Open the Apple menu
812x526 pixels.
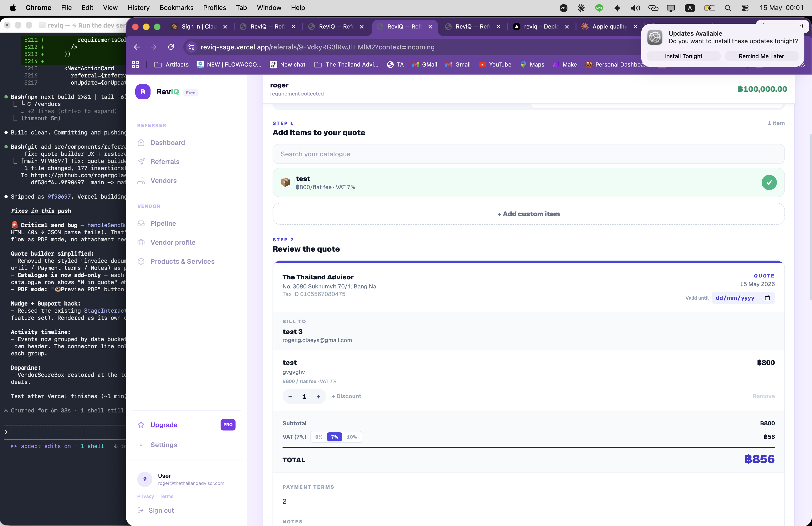pos(13,8)
